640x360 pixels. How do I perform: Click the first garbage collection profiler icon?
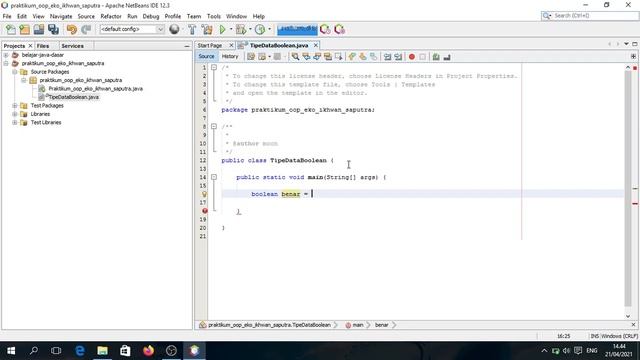click(x=325, y=29)
